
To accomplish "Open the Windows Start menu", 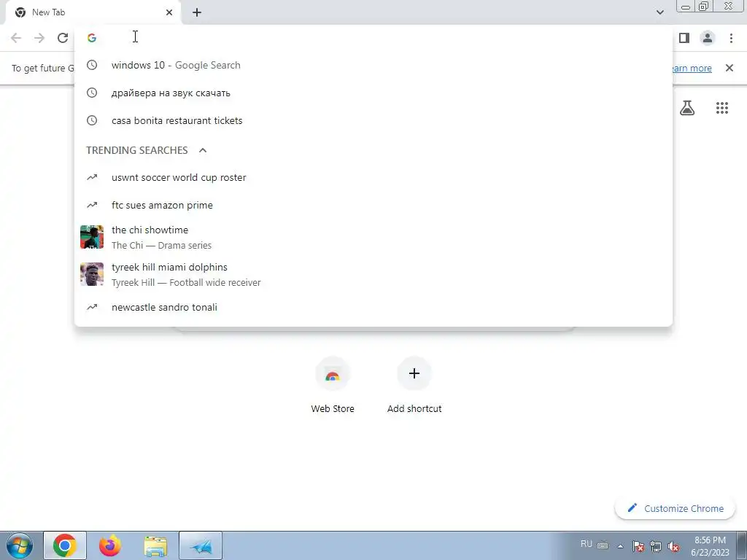I will (x=20, y=545).
